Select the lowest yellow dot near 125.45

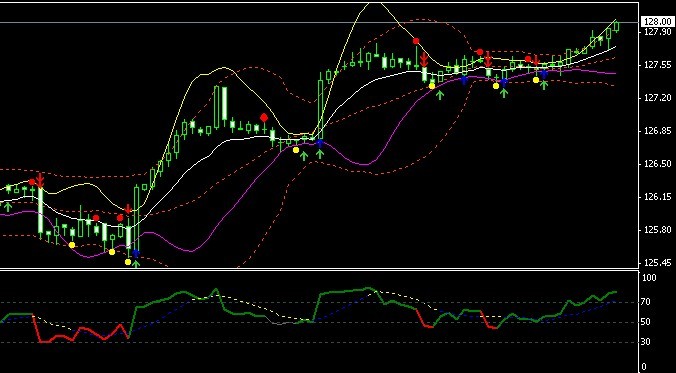(x=128, y=262)
